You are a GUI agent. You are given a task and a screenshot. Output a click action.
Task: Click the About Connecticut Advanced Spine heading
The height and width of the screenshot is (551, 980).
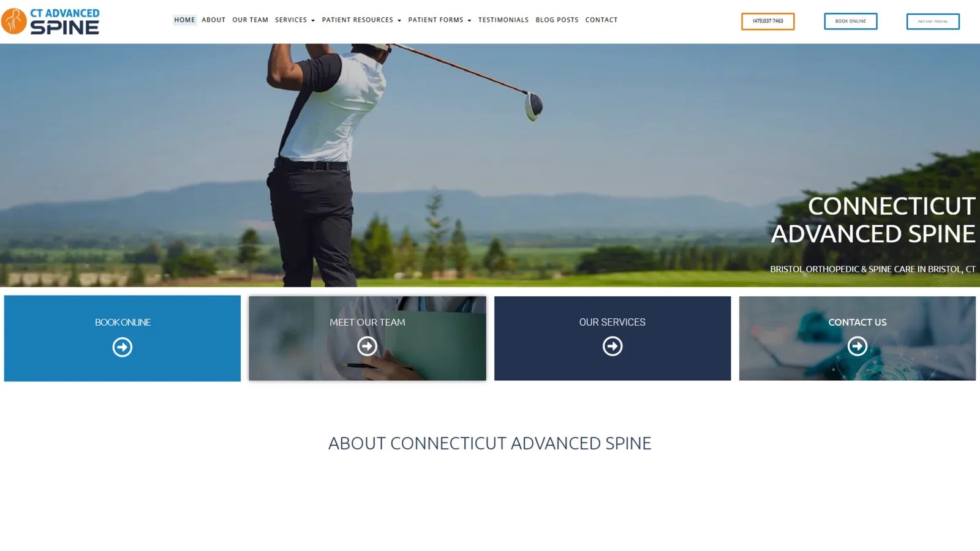point(490,443)
